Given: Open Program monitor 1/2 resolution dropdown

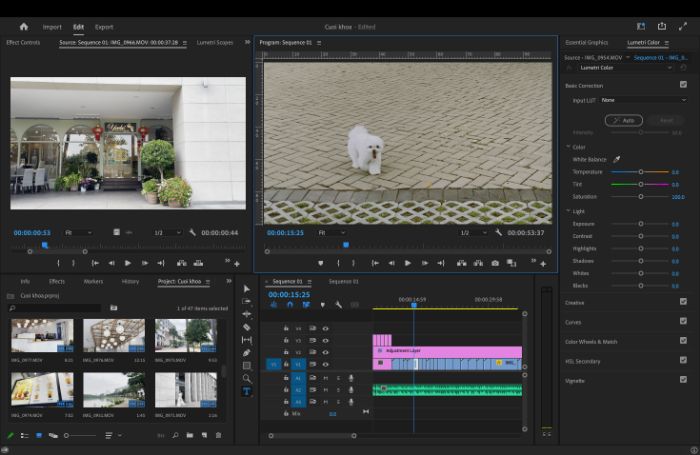Looking at the screenshot, I should point(473,233).
